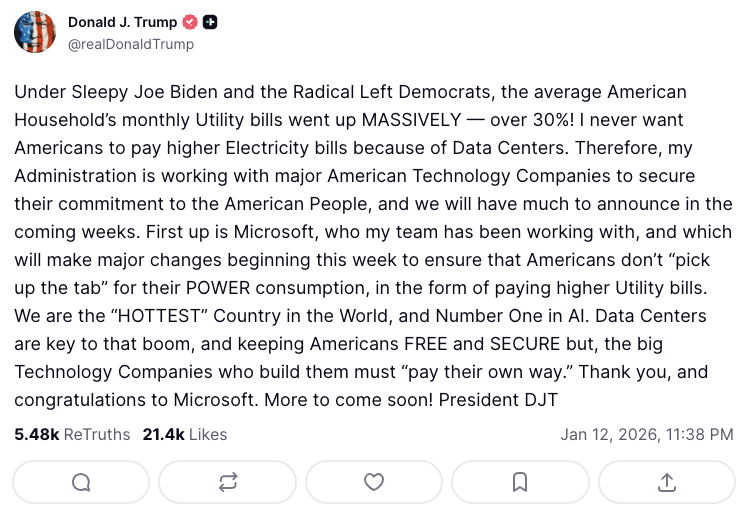View the 21.4k Likes list
Viewport: 746px width, 509px height.
pyautogui.click(x=184, y=434)
